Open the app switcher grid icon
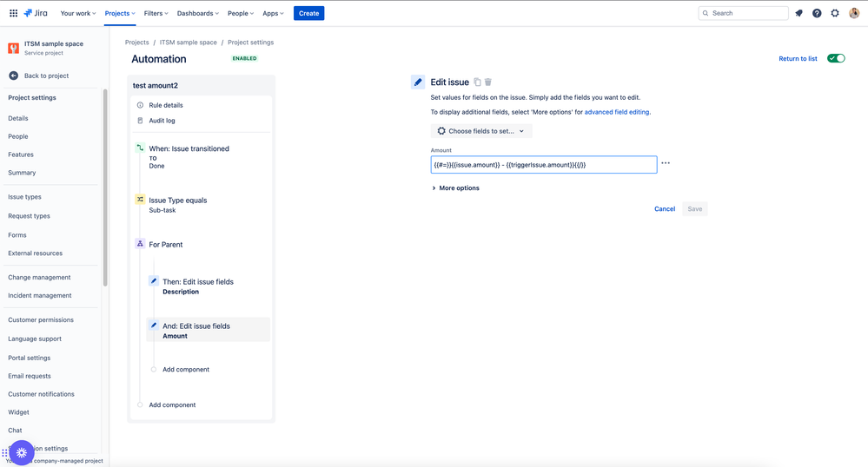This screenshot has width=868, height=467. 13,13
